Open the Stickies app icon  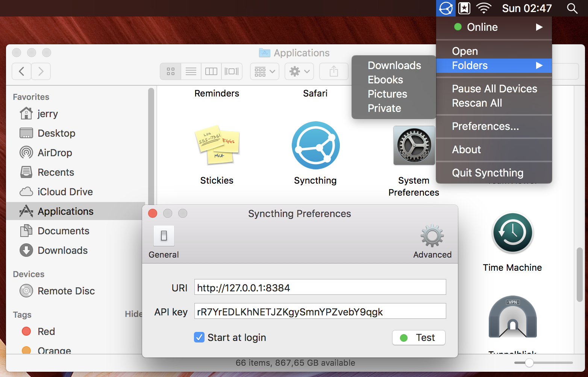217,145
